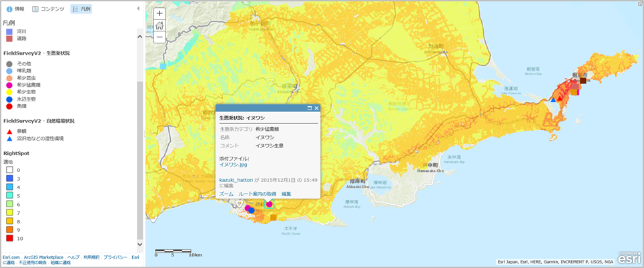644x268 pixels.
Task: Select the 凡例 legend tab
Action: pyautogui.click(x=81, y=9)
